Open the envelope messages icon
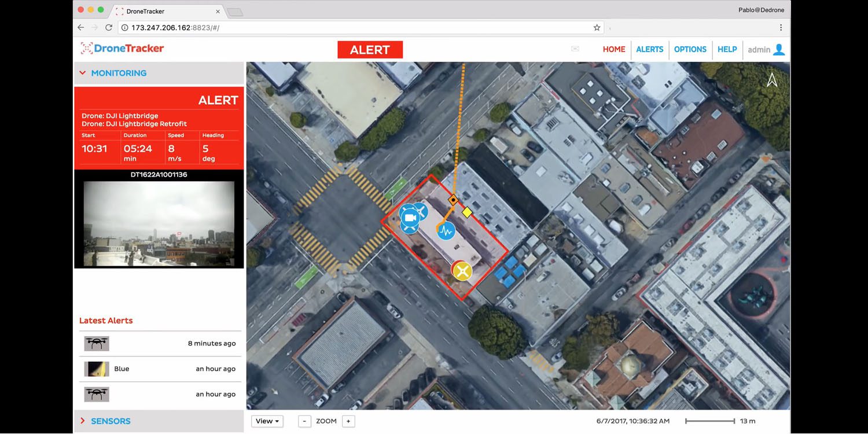Image resolution: width=868 pixels, height=434 pixels. pos(575,49)
